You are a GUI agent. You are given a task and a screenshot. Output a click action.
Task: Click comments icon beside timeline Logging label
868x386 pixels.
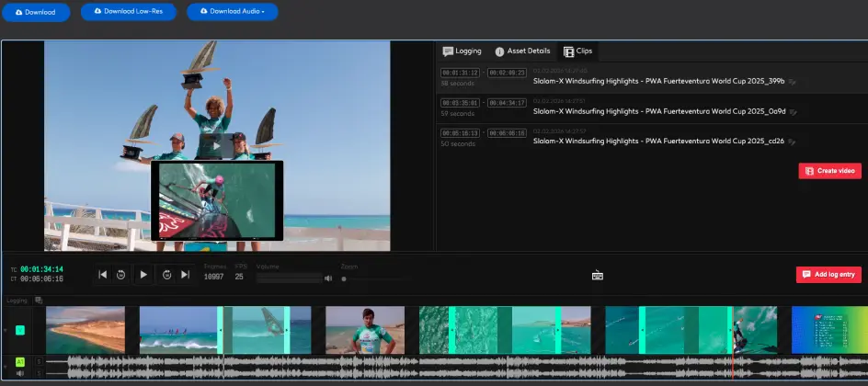pyautogui.click(x=39, y=301)
